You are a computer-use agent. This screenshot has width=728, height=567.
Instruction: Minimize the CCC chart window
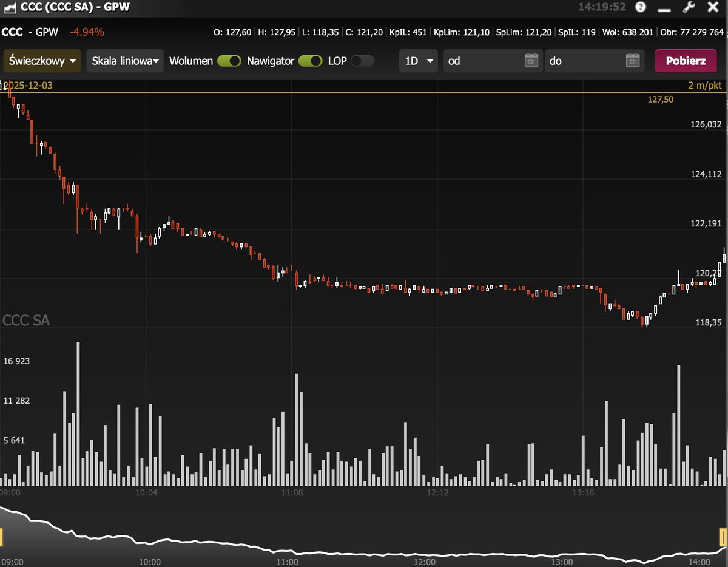664,10
